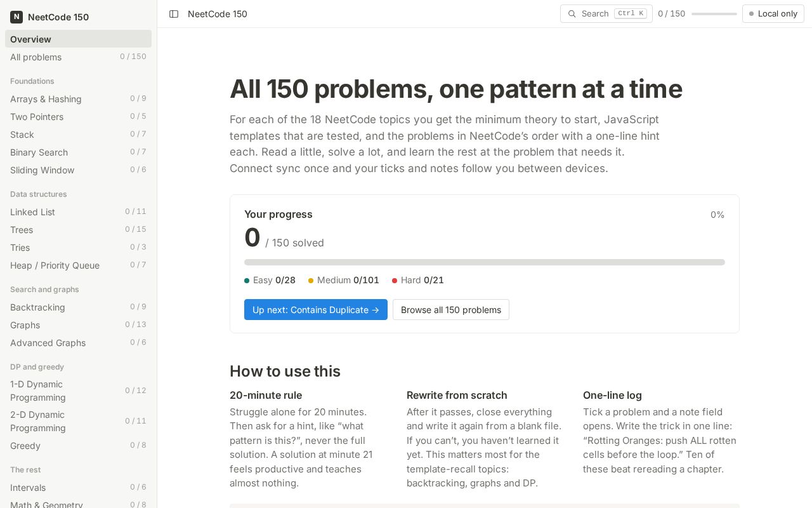The width and height of the screenshot is (812, 508).
Task: Click the Your progress bar
Action: click(485, 262)
